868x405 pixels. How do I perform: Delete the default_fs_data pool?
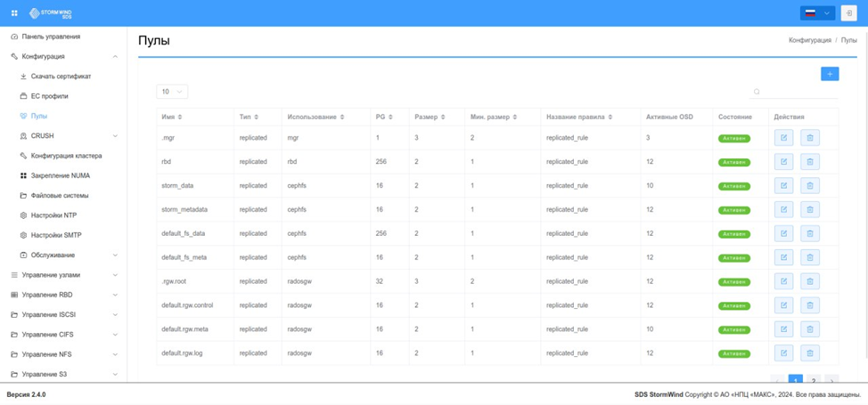(x=810, y=233)
